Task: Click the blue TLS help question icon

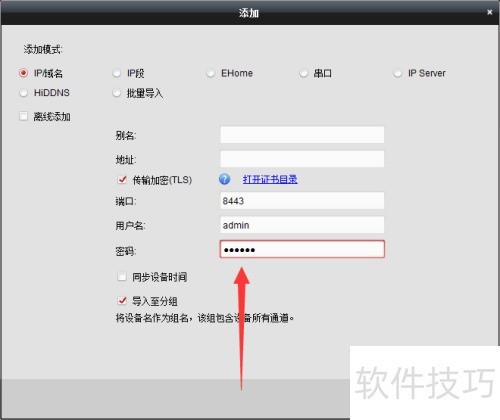Action: pyautogui.click(x=224, y=179)
